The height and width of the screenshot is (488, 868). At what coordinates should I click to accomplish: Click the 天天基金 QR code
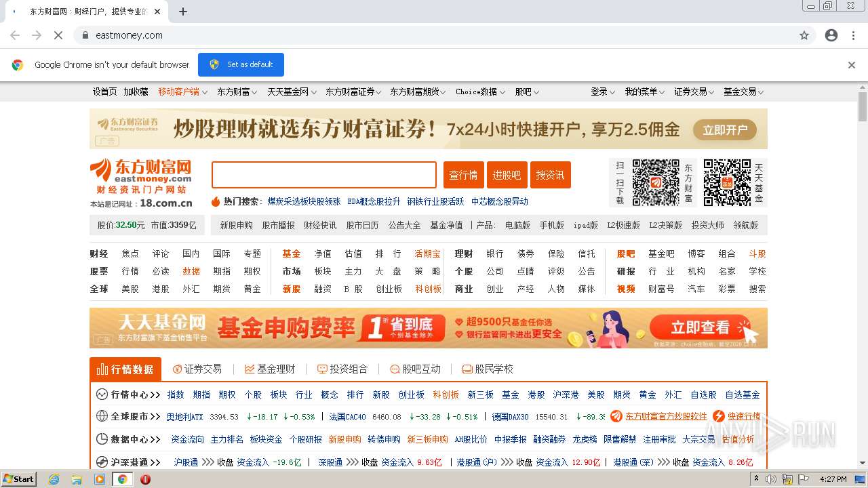coord(727,182)
